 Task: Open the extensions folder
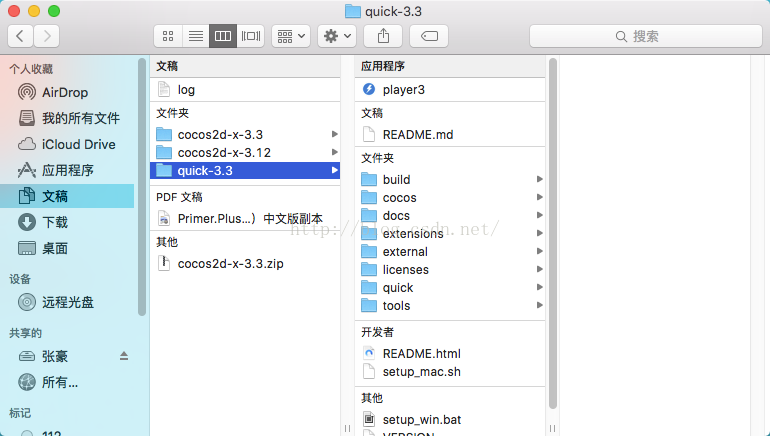tap(450, 234)
